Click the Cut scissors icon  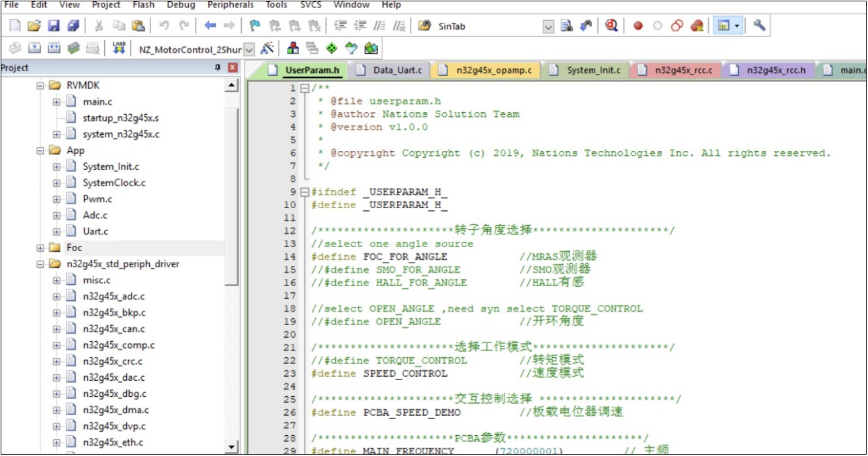click(x=99, y=26)
